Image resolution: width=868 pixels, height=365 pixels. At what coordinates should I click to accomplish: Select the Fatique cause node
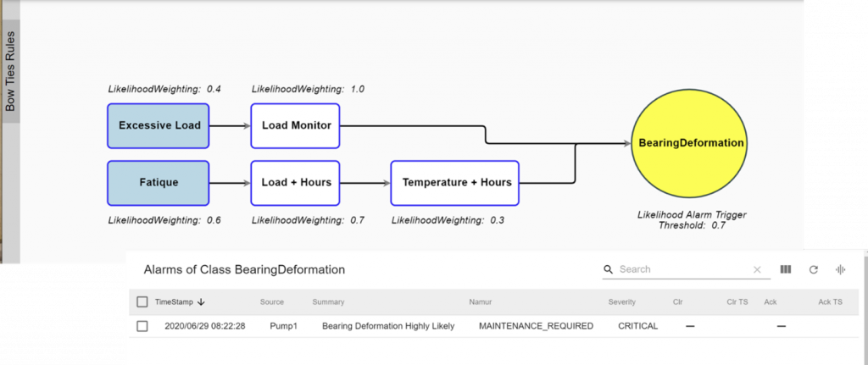click(x=159, y=183)
